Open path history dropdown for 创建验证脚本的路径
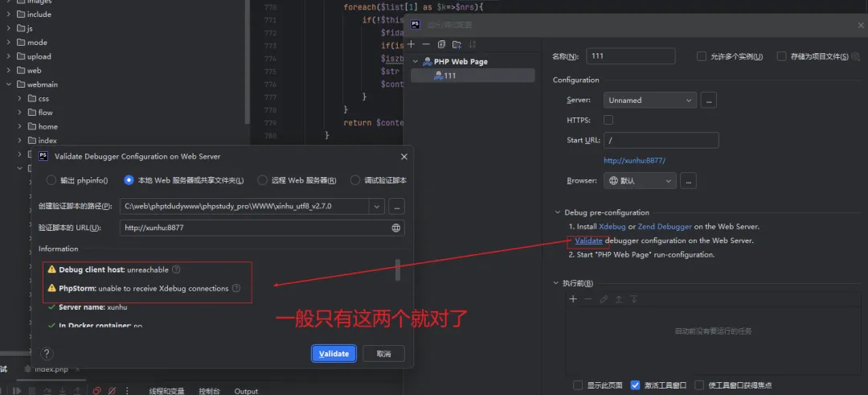 377,207
